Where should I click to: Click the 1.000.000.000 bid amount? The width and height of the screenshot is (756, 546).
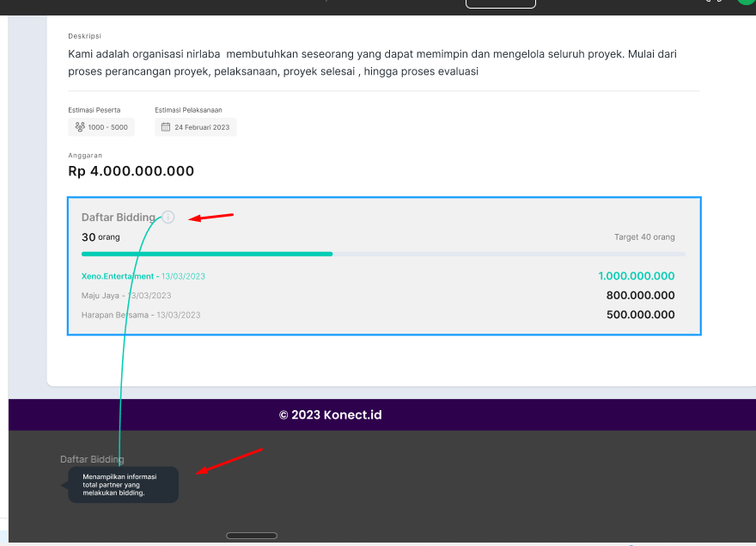pos(637,276)
